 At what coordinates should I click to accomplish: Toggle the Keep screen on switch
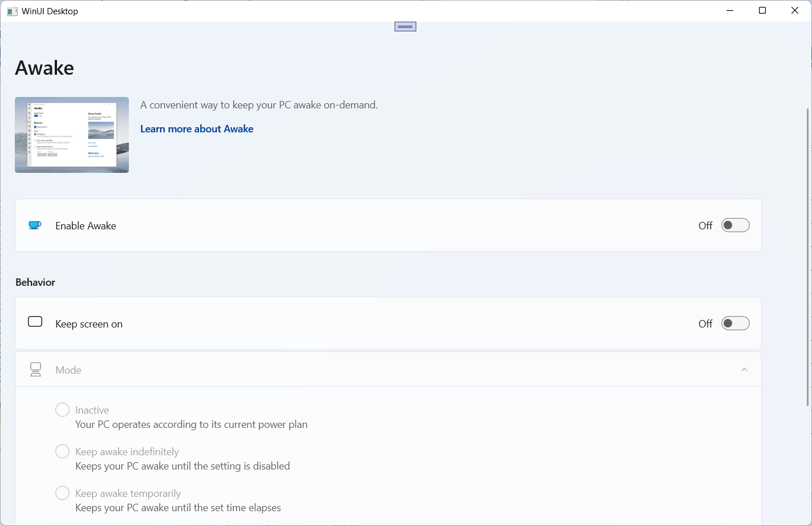coord(736,323)
